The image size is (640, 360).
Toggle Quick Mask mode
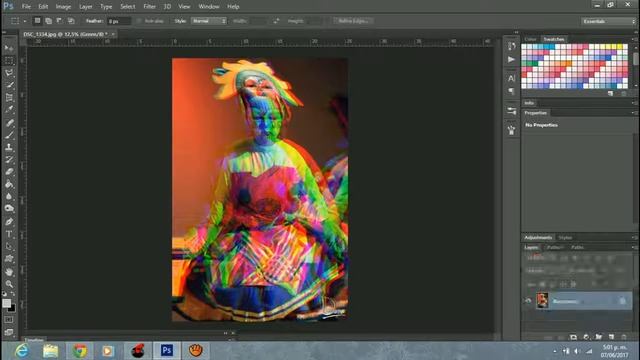tap(9, 320)
